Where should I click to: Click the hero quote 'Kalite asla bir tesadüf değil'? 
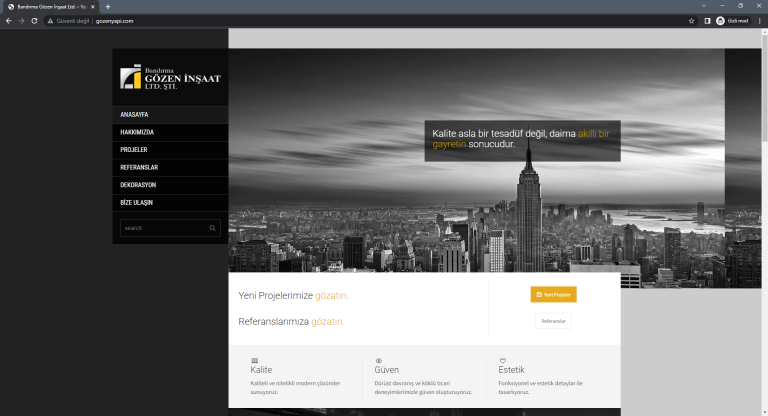click(522, 139)
